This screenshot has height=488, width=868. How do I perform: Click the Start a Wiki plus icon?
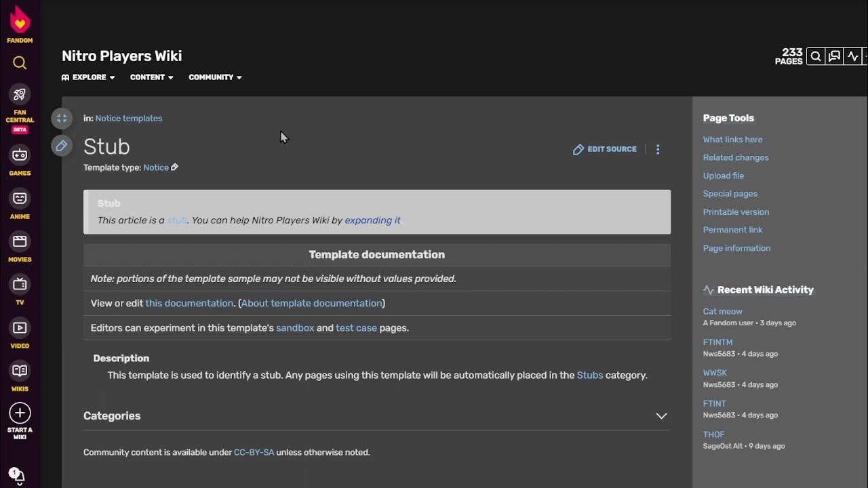20,413
